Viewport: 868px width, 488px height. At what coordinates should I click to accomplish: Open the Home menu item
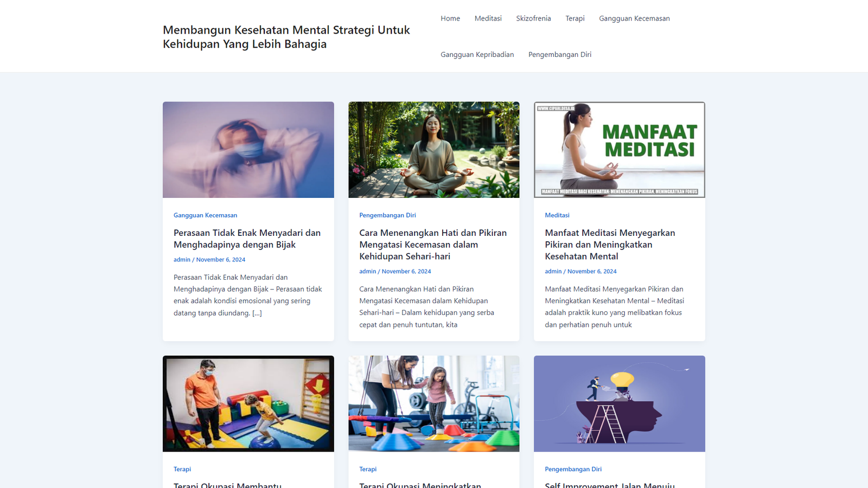(450, 18)
